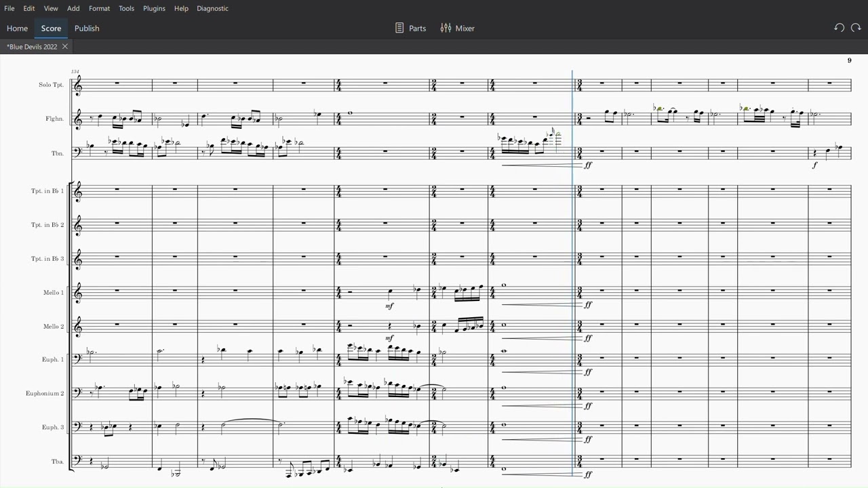Select the crescendo hairpin under the Tbn. staff
This screenshot has width=868, height=488.
coord(542,165)
